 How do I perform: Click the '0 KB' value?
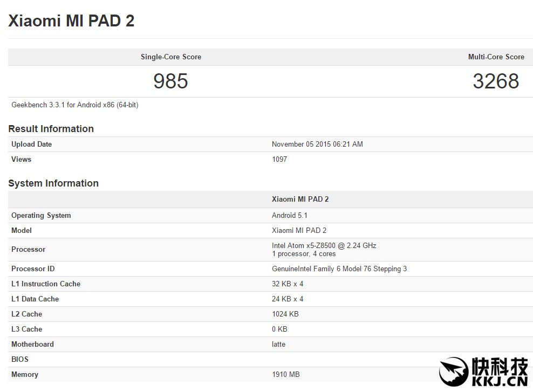279,329
